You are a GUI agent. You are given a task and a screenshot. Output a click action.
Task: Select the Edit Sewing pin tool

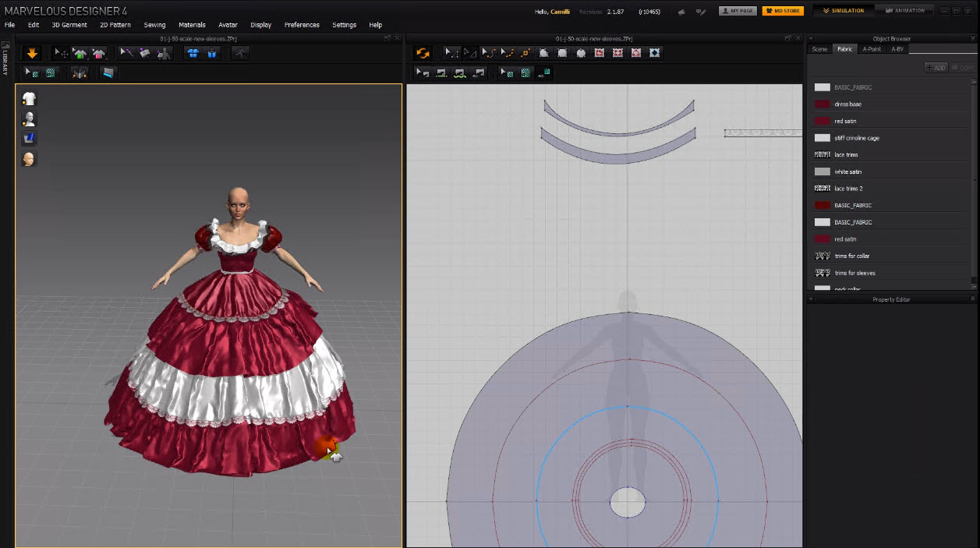click(126, 53)
